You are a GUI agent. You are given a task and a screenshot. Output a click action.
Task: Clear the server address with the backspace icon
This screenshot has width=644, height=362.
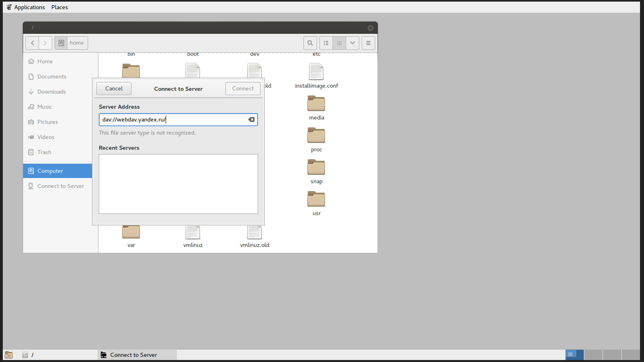[x=251, y=119]
